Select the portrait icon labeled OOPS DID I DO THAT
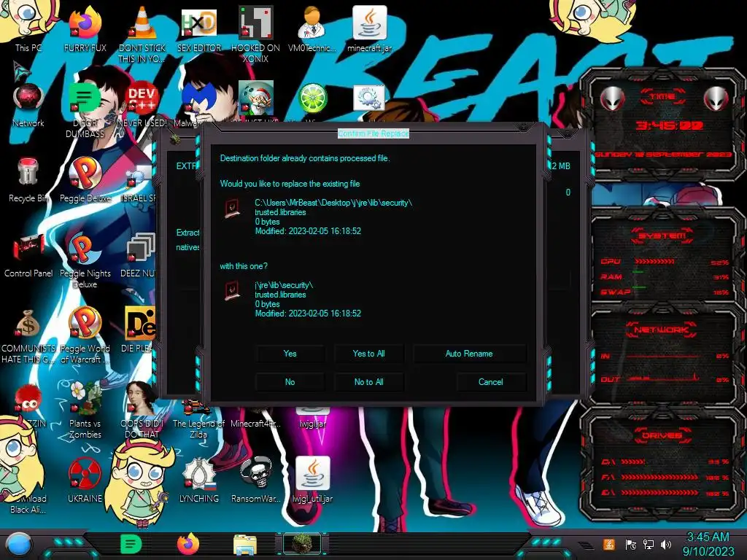Viewport: 747px width, 560px height. coord(142,397)
